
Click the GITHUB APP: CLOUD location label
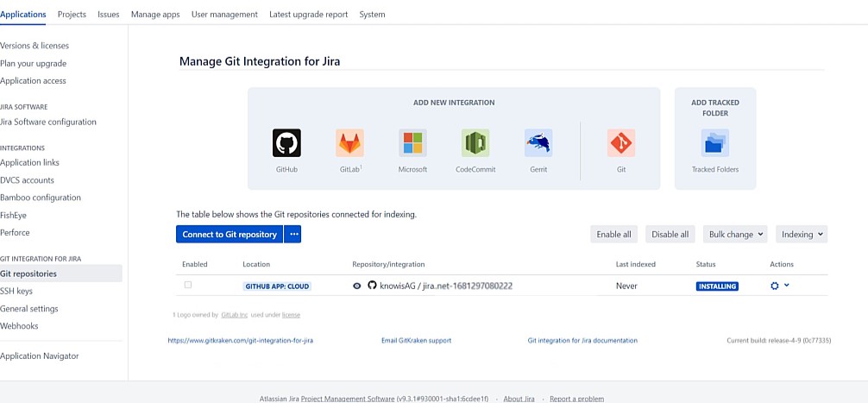[277, 287]
